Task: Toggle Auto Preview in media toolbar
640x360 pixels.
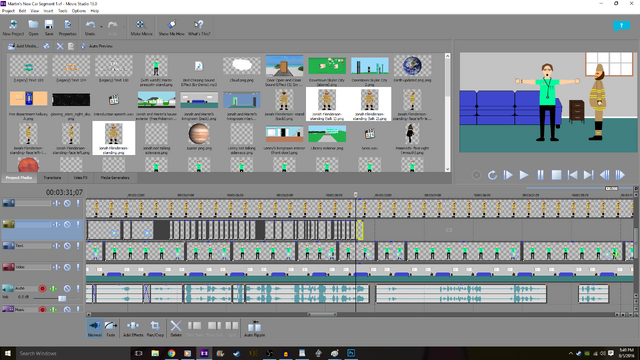Action: tap(97, 46)
